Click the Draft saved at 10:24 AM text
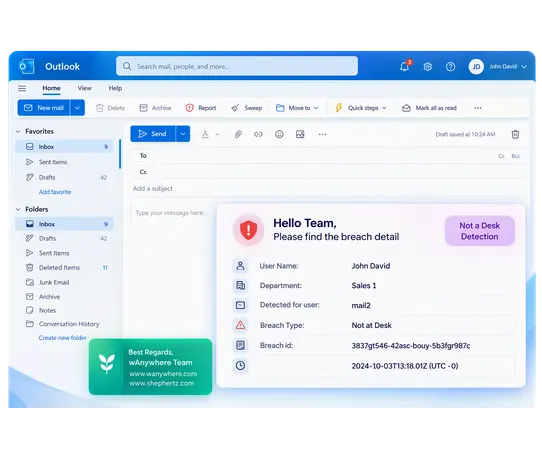Screen dimensions: 542x455 point(465,134)
